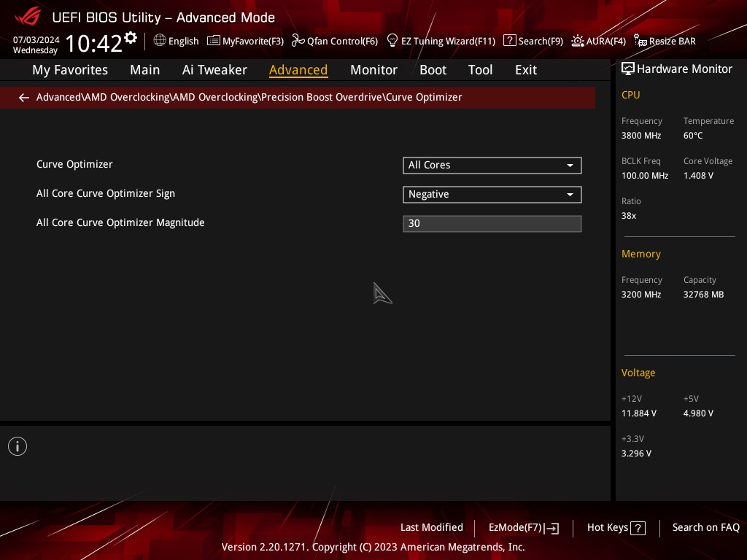Click the EzMode exit arrow icon
Image resolution: width=747 pixels, height=560 pixels.
551,528
